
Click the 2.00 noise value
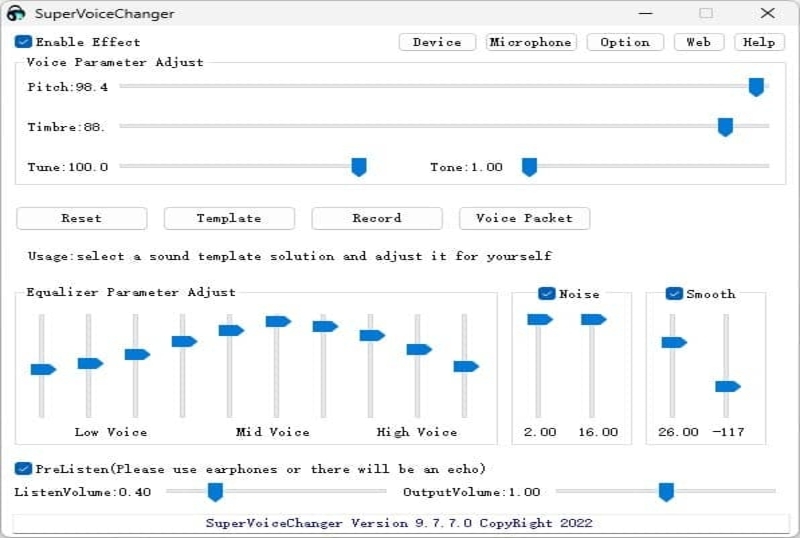(540, 432)
